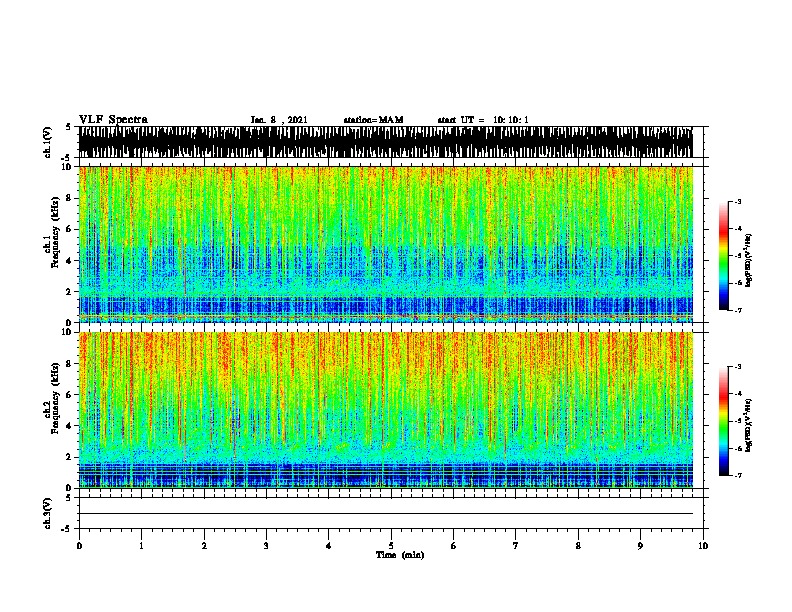The width and height of the screenshot is (792, 612).
Task: Select the ch.1 black waveform strip
Action: click(x=385, y=142)
